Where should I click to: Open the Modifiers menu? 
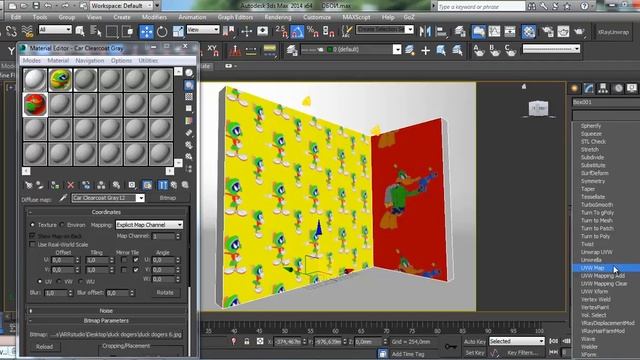click(154, 17)
